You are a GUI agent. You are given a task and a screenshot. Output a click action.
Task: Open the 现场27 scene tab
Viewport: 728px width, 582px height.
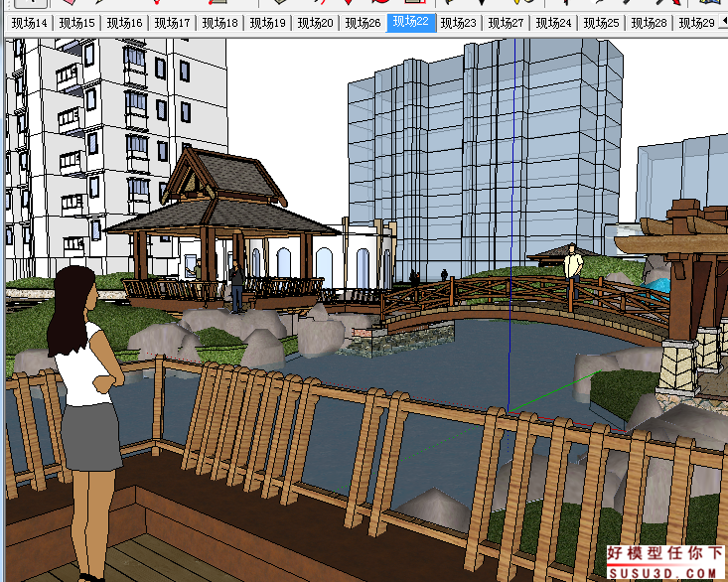click(507, 23)
